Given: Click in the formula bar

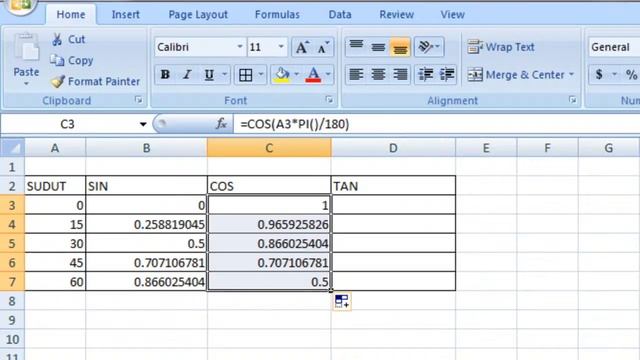Looking at the screenshot, I should click(437, 124).
